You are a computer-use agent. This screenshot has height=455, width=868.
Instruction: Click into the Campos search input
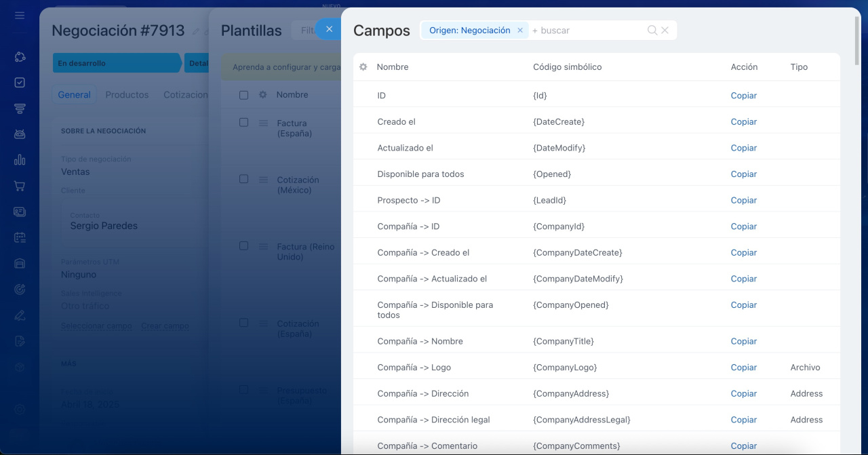pyautogui.click(x=587, y=31)
